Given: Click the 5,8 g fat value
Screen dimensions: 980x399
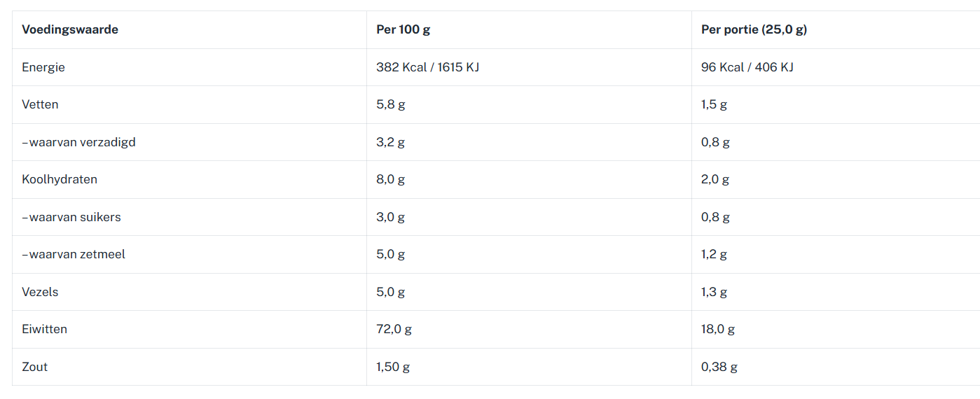Looking at the screenshot, I should coord(390,104).
